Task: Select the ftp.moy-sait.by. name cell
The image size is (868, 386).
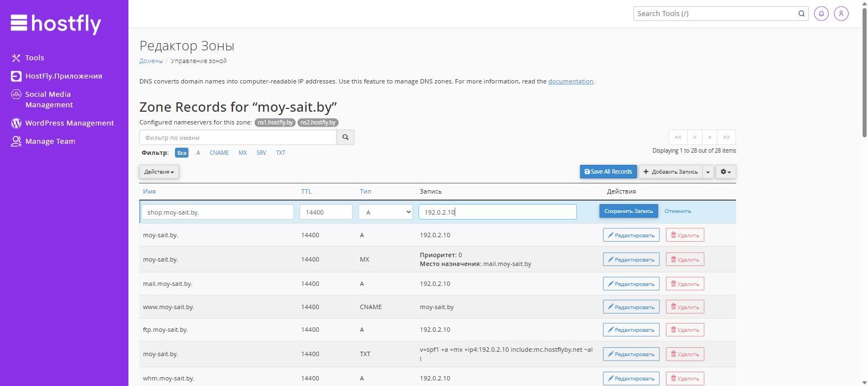Action: (x=166, y=330)
